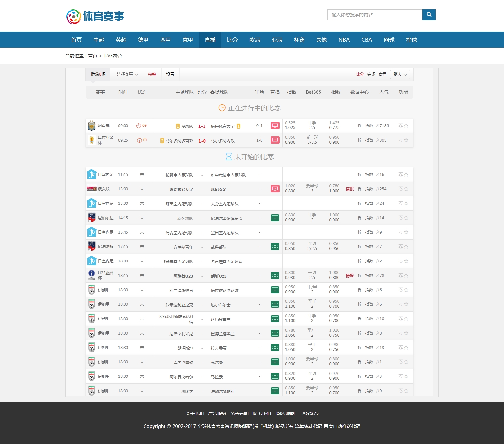Favorite the 飓风队 match with star
The height and width of the screenshot is (444, 504).
(406, 126)
